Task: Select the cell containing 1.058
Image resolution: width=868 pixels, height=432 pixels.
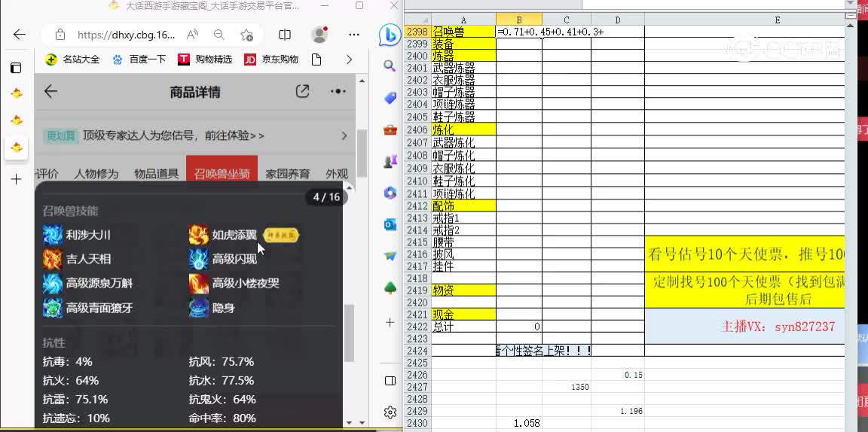Action: (x=518, y=424)
